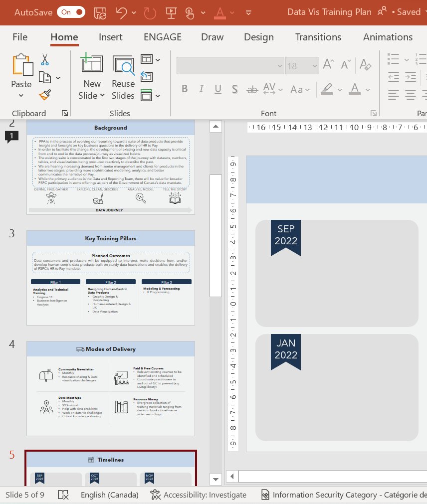Toggle Center alignment button
This screenshot has height=504, width=427.
[x=410, y=95]
